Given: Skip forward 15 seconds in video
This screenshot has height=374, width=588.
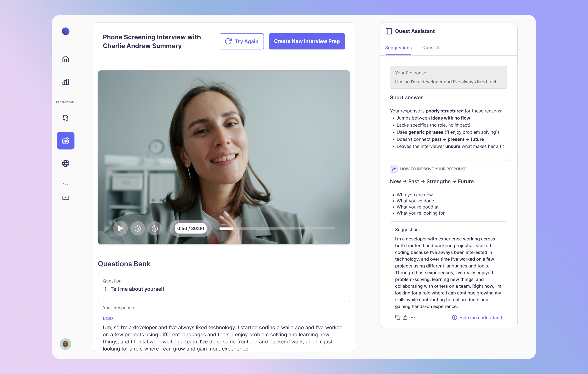Looking at the screenshot, I should click(154, 228).
